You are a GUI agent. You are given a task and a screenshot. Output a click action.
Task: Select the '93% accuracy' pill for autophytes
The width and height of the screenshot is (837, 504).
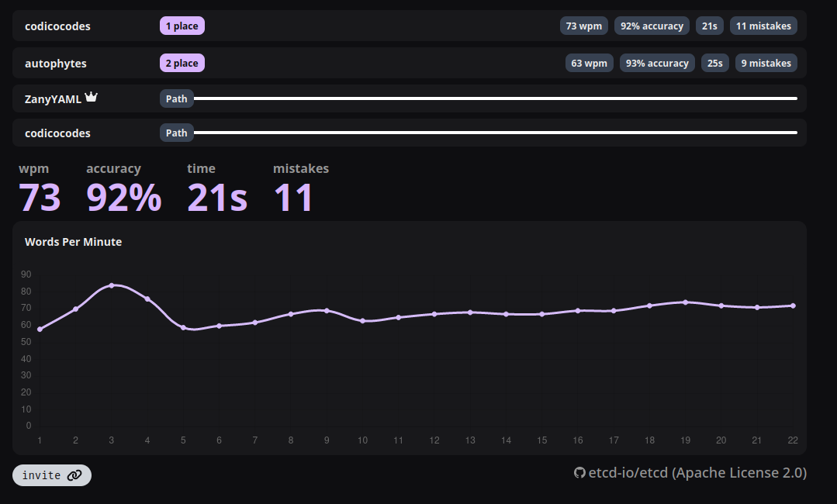(x=656, y=63)
